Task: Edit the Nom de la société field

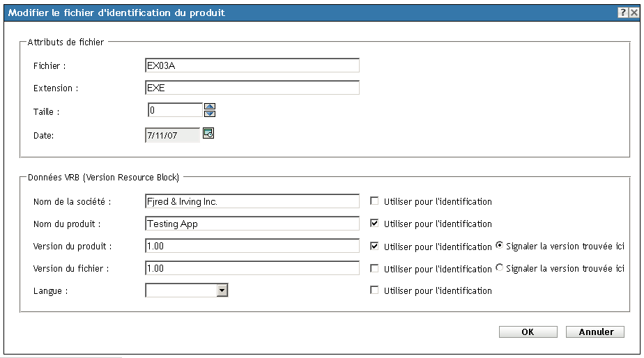Action: pos(252,202)
